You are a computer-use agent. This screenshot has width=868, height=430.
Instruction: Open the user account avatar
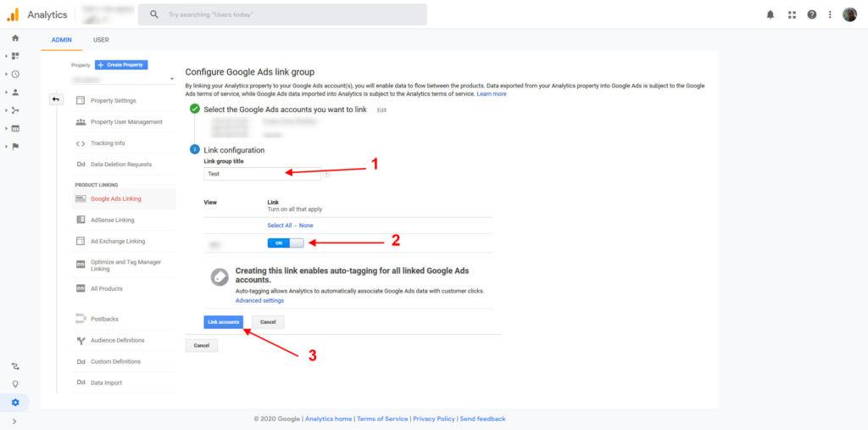click(849, 15)
